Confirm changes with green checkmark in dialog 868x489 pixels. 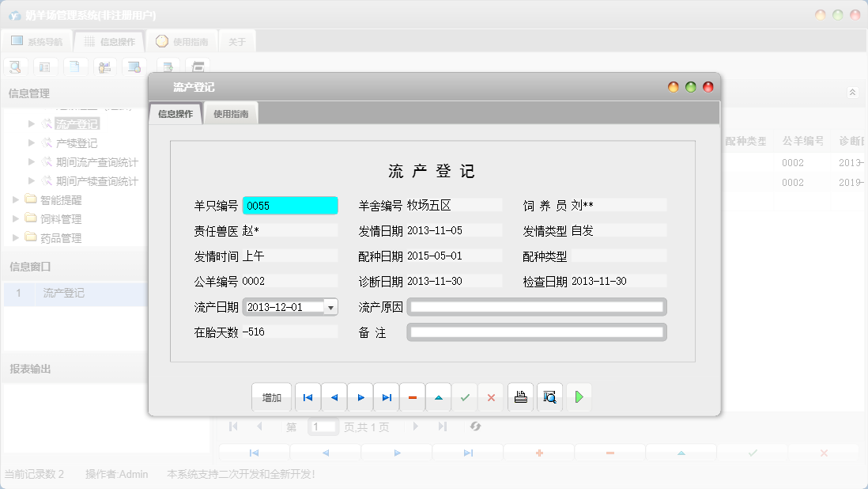pyautogui.click(x=465, y=397)
